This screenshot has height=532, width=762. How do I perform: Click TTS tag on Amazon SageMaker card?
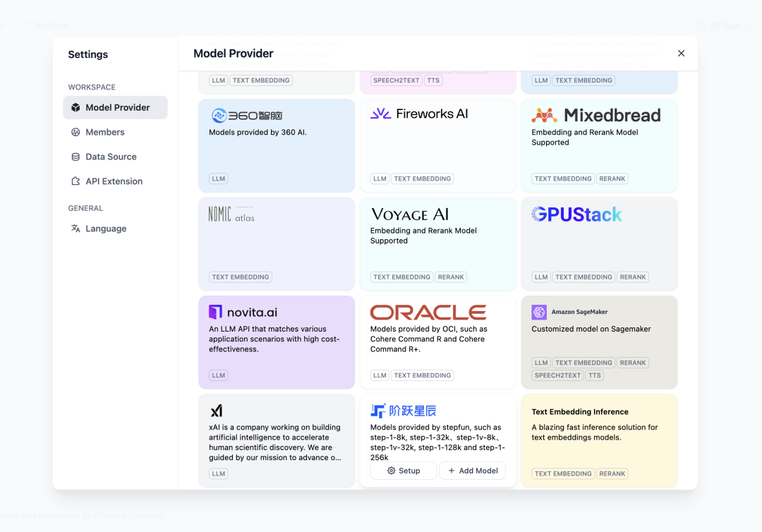coord(594,375)
